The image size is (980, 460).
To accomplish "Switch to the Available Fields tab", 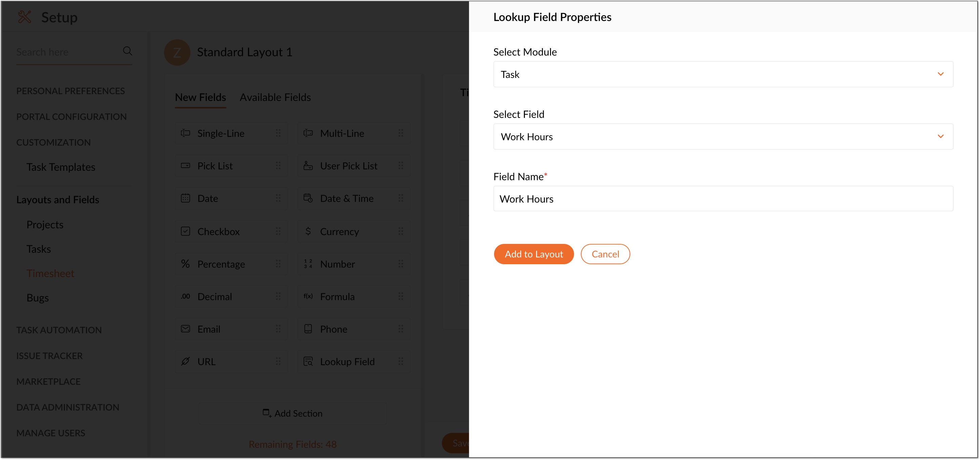I will [x=275, y=97].
